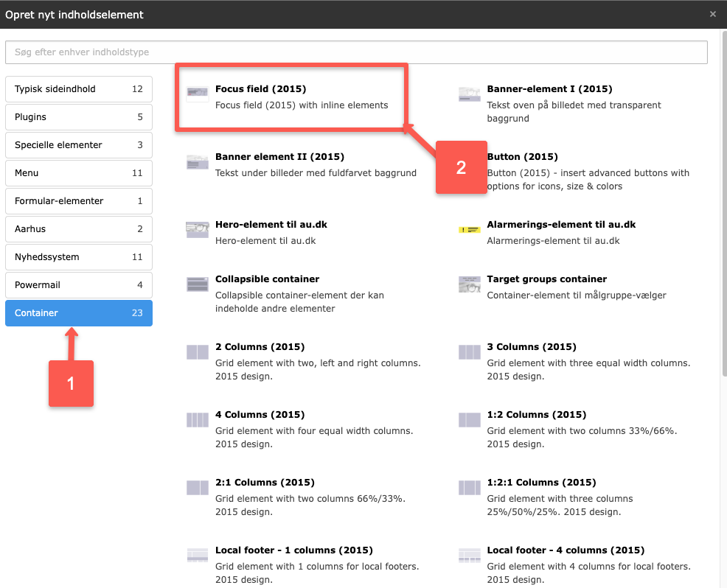This screenshot has height=588, width=727.
Task: Click the content type search field
Action: pos(356,52)
